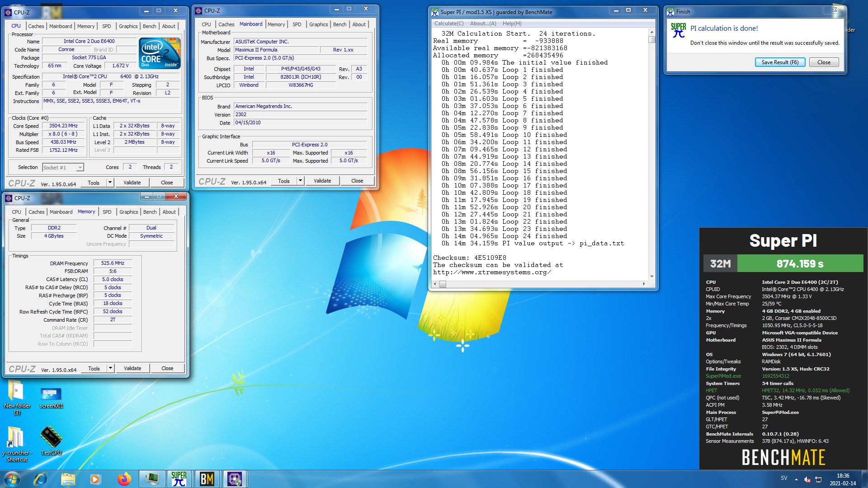Click the FSB:DRAM 5:6 value

click(113, 271)
